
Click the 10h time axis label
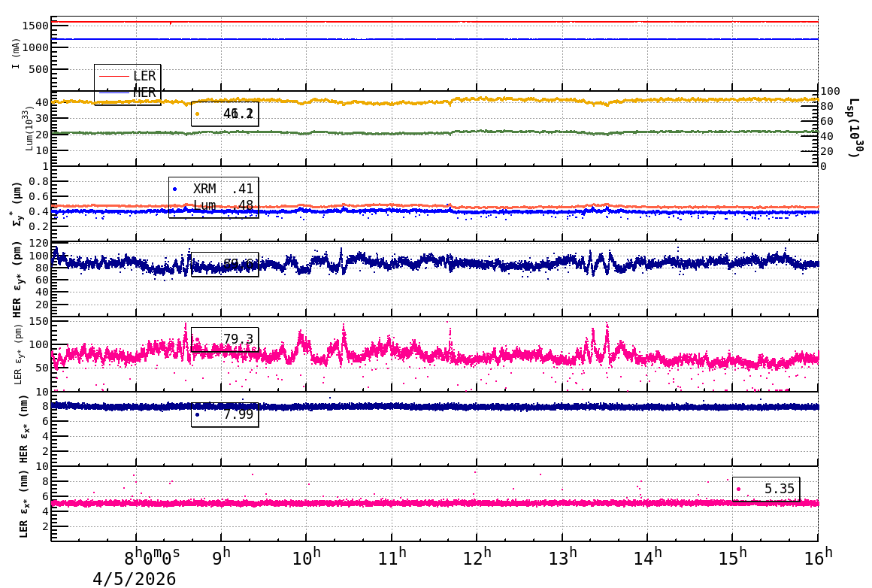tap(307, 556)
